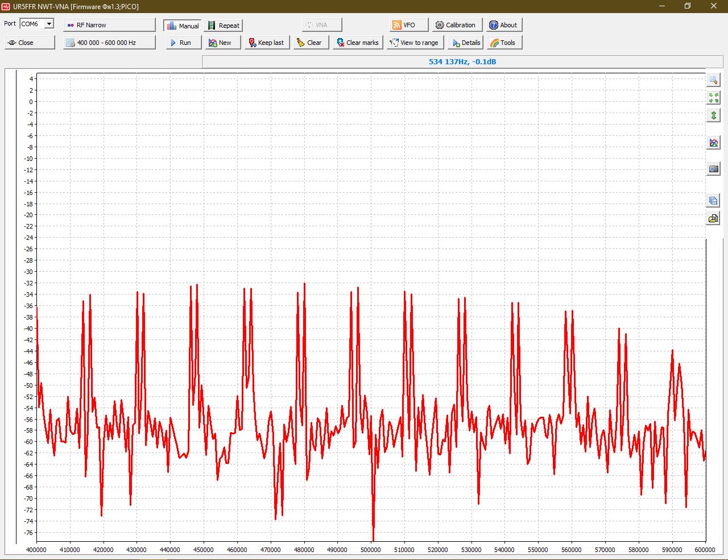Click the 0 dB axis label

(31, 102)
